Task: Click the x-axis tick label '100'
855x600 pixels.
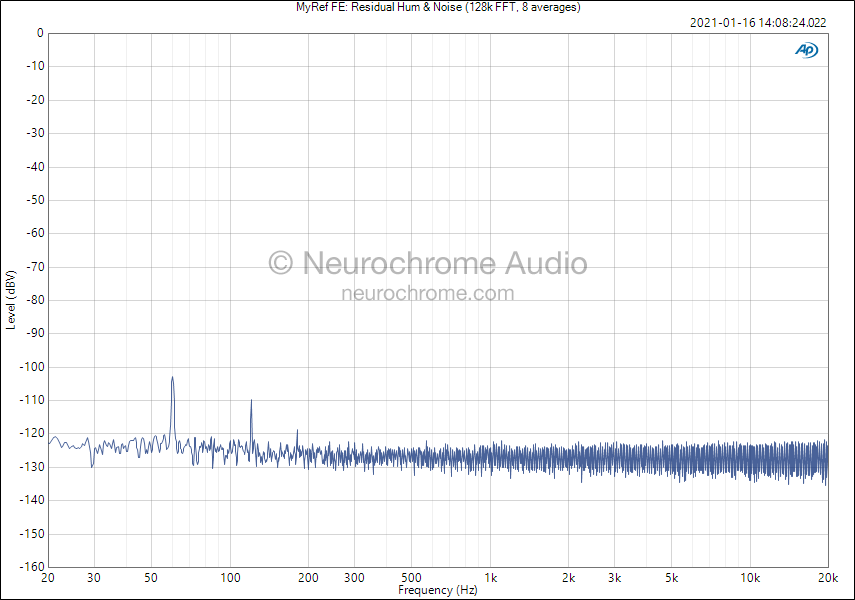Action: click(230, 578)
